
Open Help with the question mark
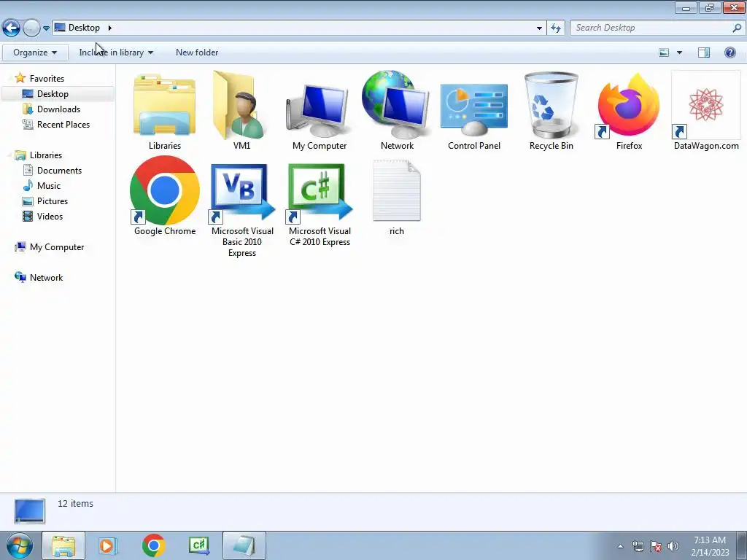(x=729, y=52)
